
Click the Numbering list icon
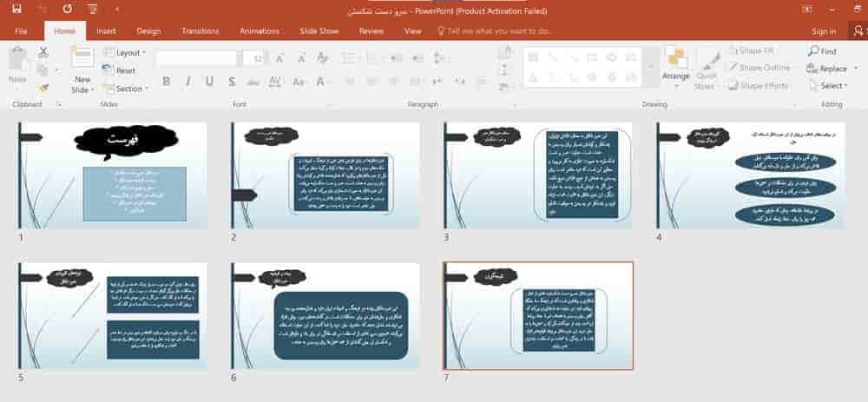coord(372,58)
